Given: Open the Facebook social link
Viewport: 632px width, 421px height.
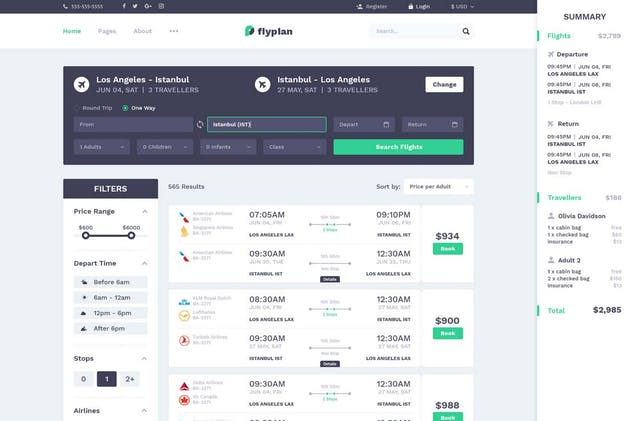Looking at the screenshot, I should point(124,6).
